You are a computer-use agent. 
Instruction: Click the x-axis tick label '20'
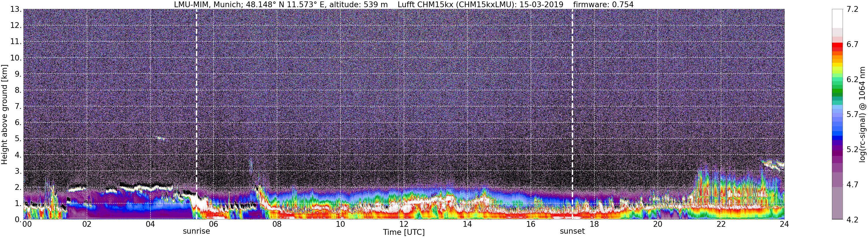tap(657, 224)
